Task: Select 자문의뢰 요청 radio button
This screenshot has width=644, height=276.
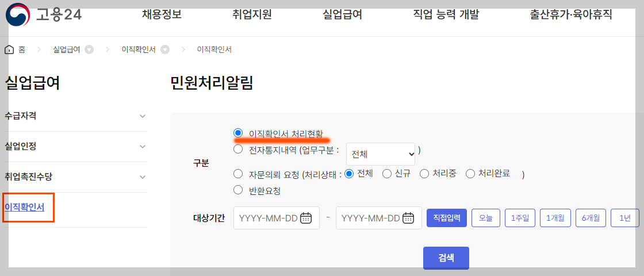Action: (x=238, y=174)
